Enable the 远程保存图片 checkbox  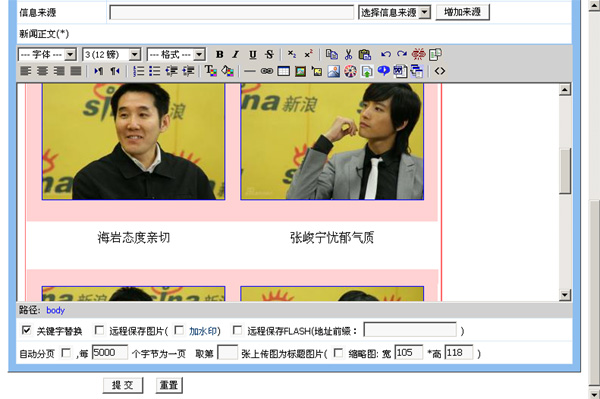99,330
